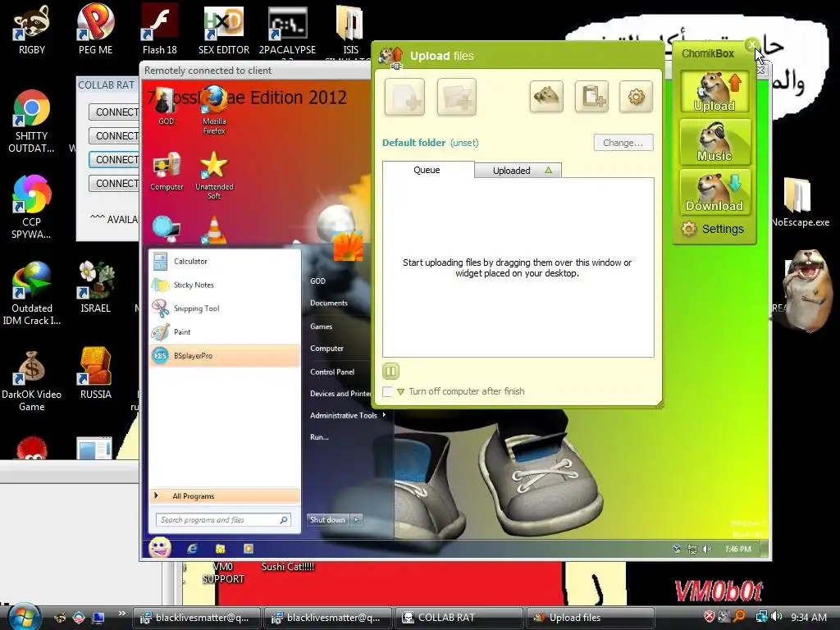
Task: Open the Computer icon on remote desktop
Action: pos(167,171)
